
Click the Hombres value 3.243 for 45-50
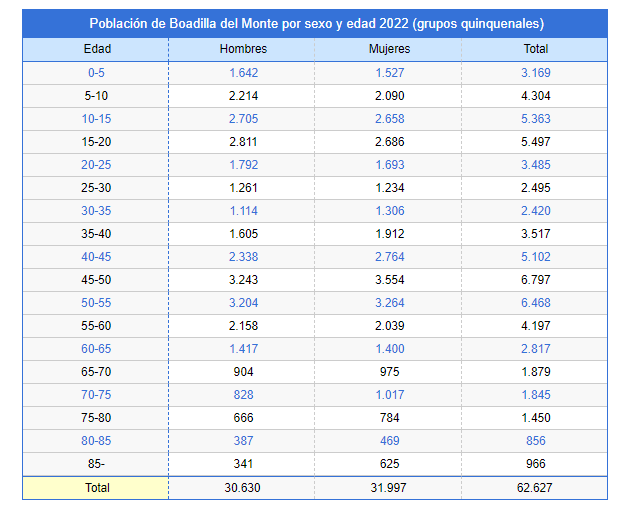[243, 280]
